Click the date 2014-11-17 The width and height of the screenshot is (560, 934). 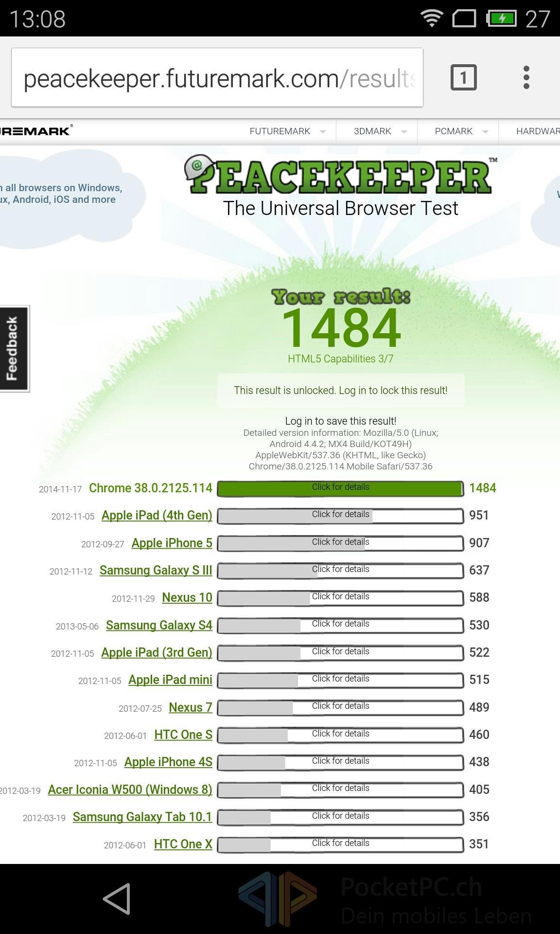coord(60,489)
